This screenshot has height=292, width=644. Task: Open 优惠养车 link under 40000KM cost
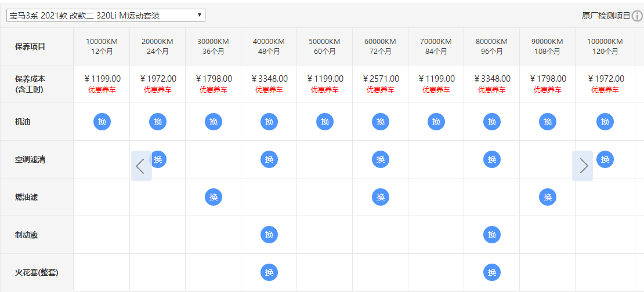[269, 90]
